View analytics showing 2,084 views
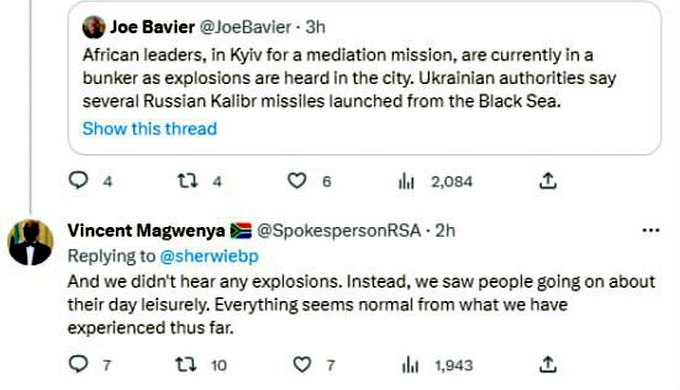 (406, 181)
